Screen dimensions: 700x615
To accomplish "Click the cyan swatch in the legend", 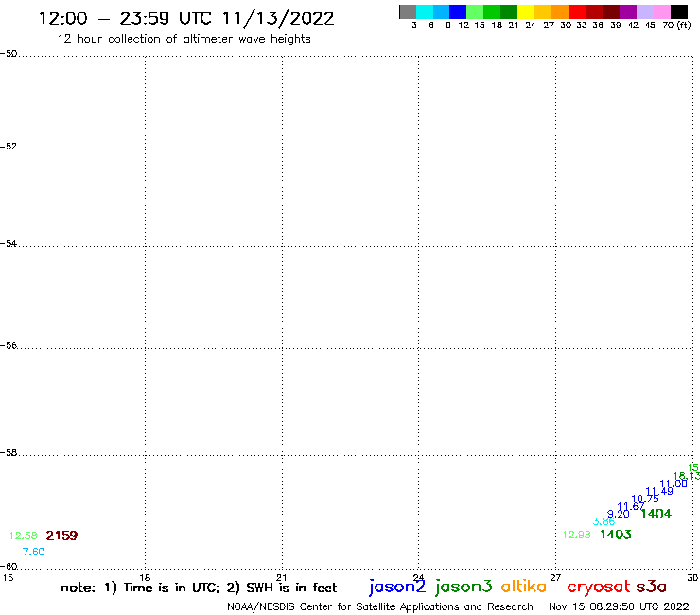I will (x=425, y=11).
